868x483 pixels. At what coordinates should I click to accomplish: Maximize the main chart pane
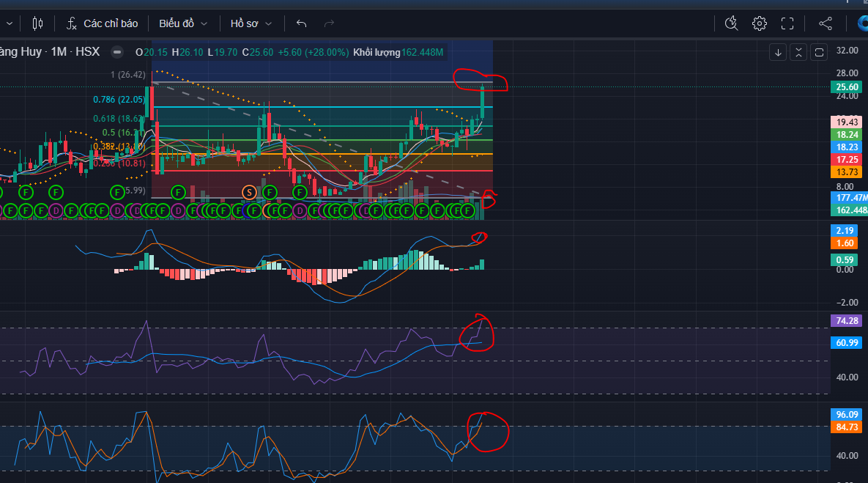click(x=819, y=53)
